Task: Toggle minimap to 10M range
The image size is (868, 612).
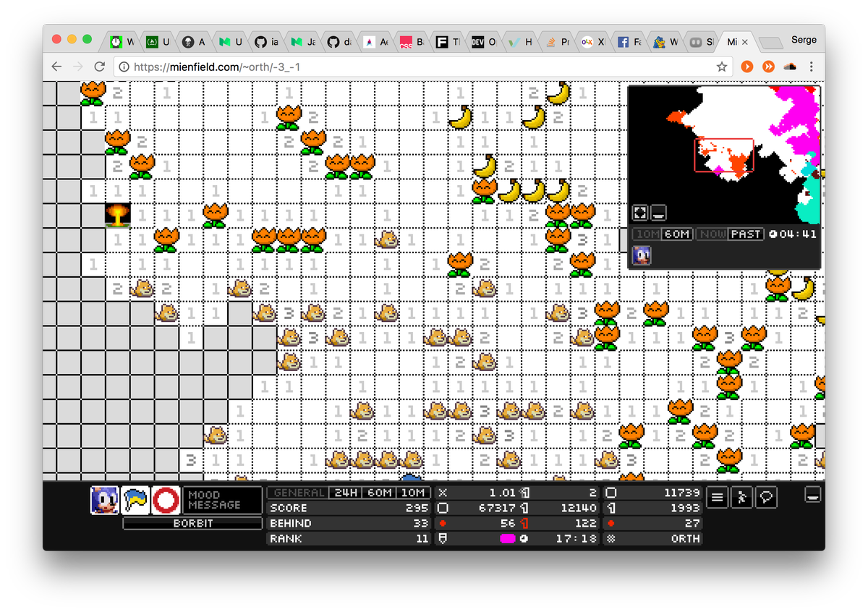Action: (647, 234)
